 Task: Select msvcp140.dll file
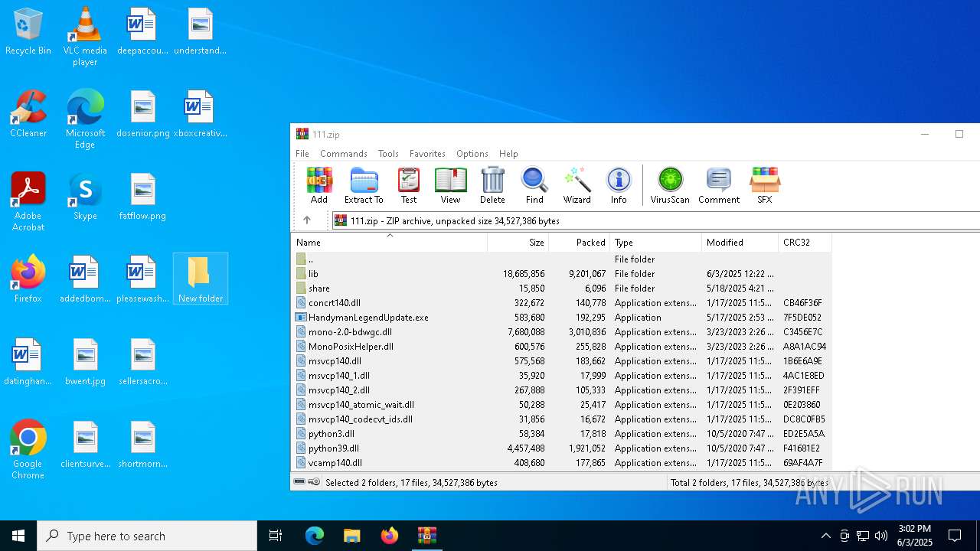[561, 361]
